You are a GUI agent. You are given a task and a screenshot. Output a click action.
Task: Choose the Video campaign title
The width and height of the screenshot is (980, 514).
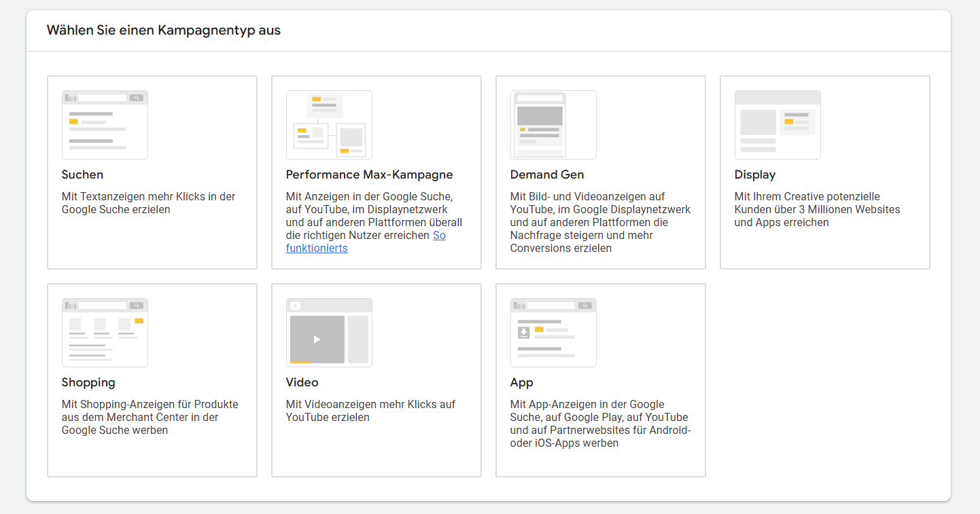302,382
